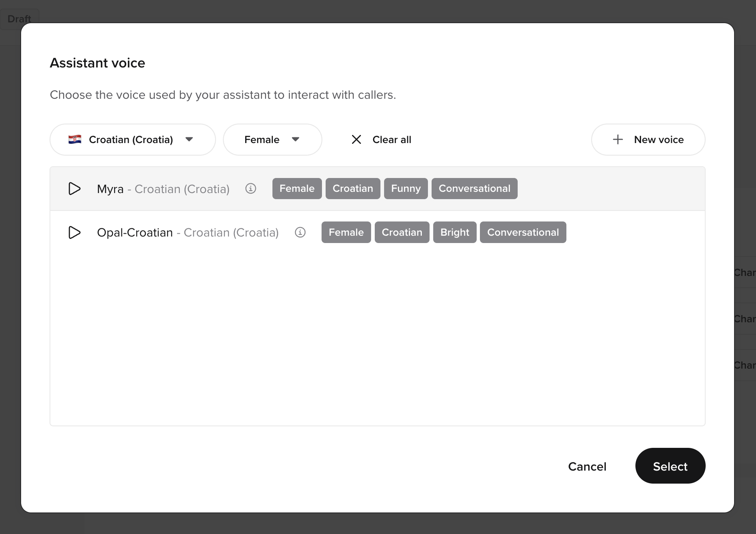Play the Opal-Croatian voice sample
The width and height of the screenshot is (756, 534).
75,232
